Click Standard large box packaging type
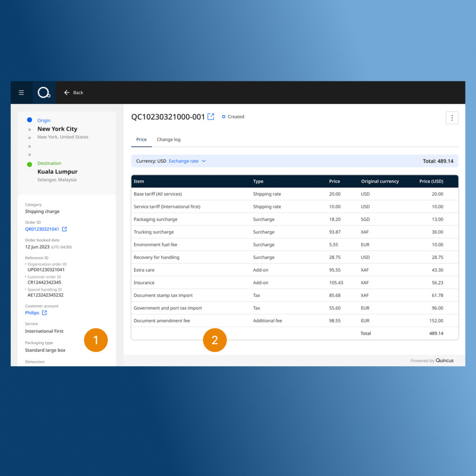476x476 pixels. tap(45, 350)
